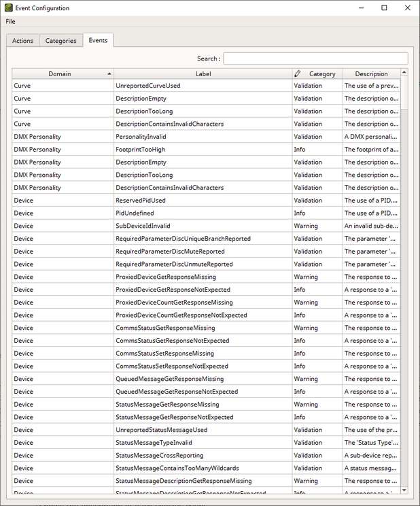This screenshot has width=420, height=506.
Task: Click description of StatusMessageTypeInvalid row
Action: coord(371,443)
